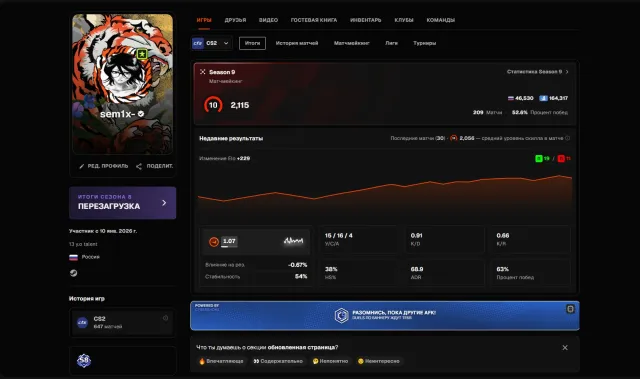Choose Содержательно feedback option
Image resolution: width=640 pixels, height=379 pixels.
pos(278,361)
